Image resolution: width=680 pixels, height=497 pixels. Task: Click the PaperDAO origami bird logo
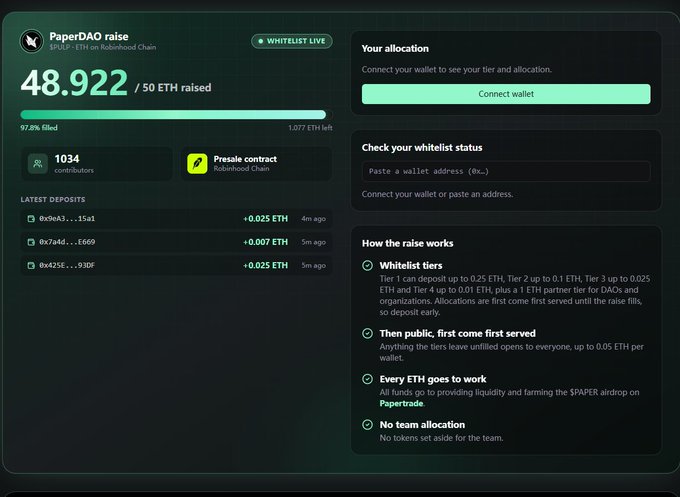tap(32, 41)
